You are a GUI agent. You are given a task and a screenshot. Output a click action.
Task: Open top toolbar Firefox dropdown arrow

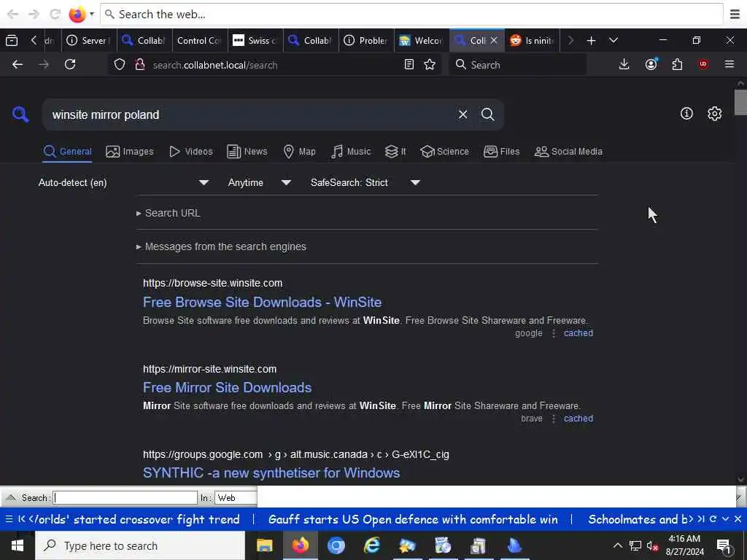91,14
